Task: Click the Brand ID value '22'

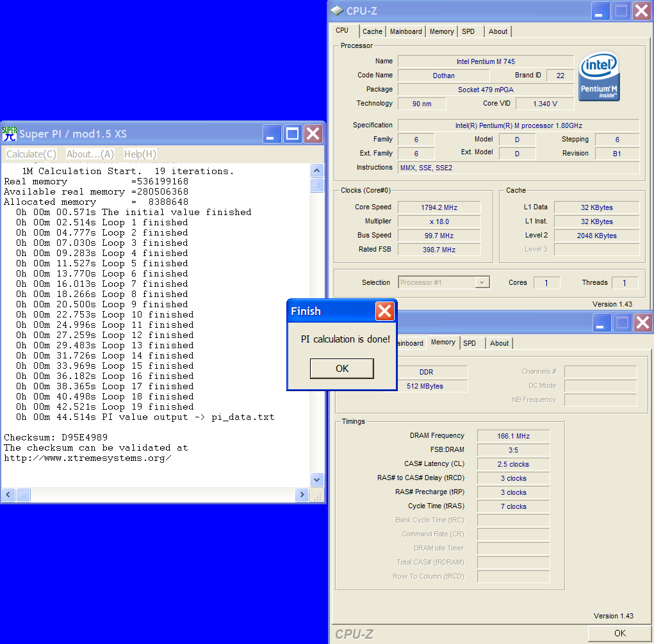Action: pos(560,76)
